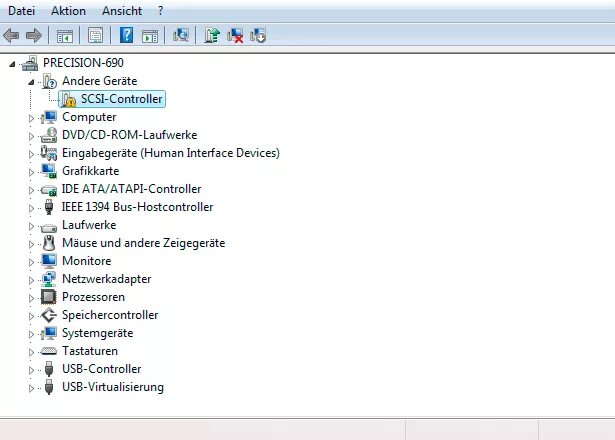This screenshot has height=440, width=615.
Task: Select the Grafikkarte label
Action: [x=91, y=171]
